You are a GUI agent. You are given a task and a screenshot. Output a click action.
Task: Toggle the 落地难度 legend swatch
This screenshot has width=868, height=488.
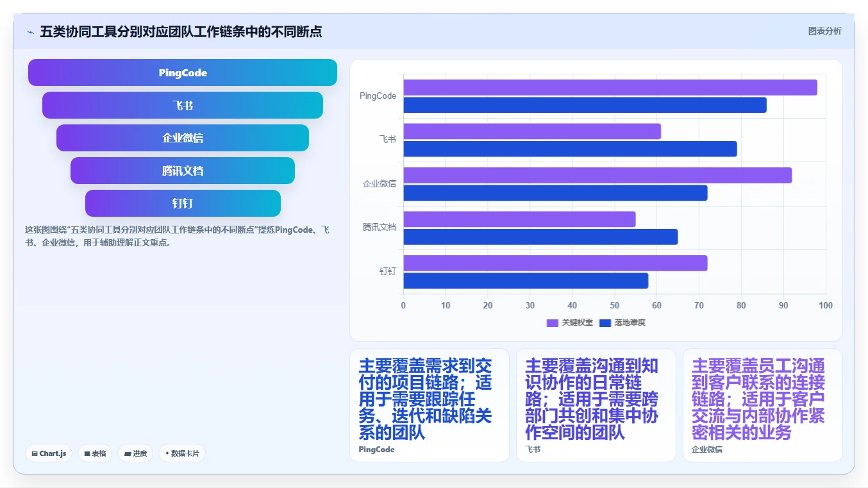click(605, 323)
